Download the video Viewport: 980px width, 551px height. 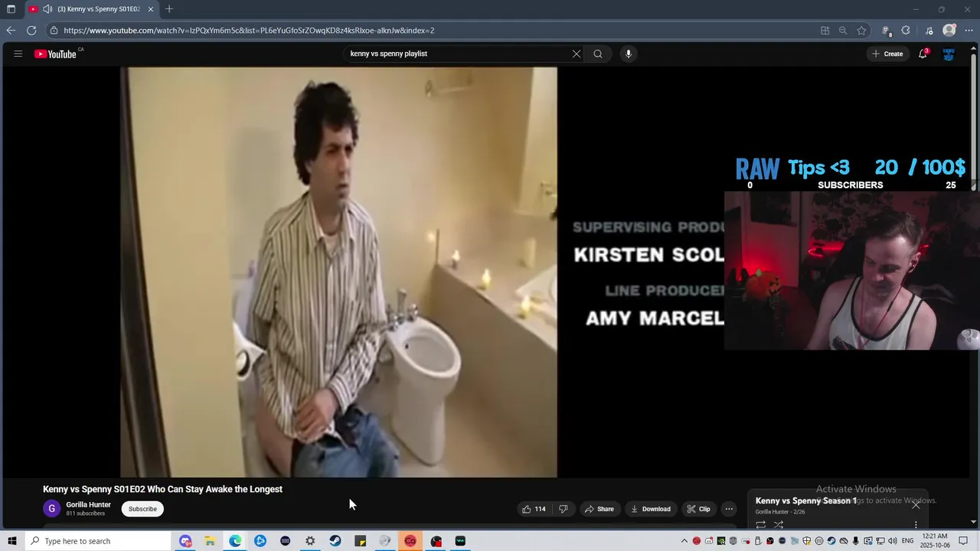click(651, 509)
